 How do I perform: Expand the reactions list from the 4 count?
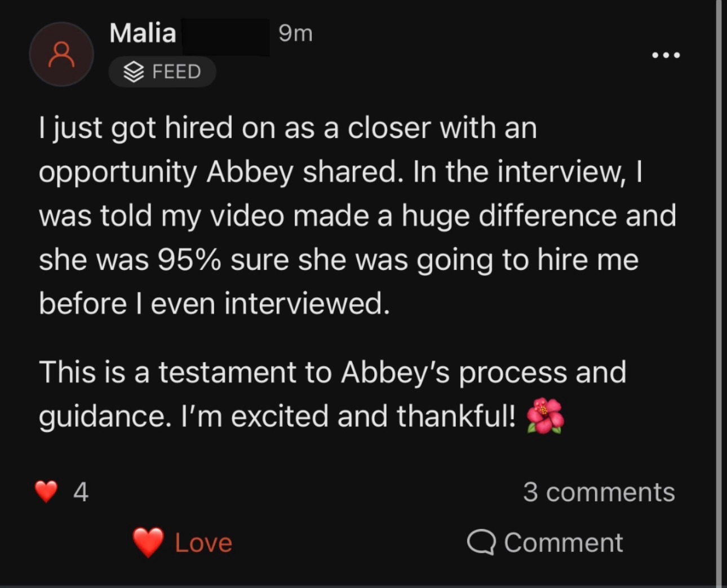click(x=81, y=491)
